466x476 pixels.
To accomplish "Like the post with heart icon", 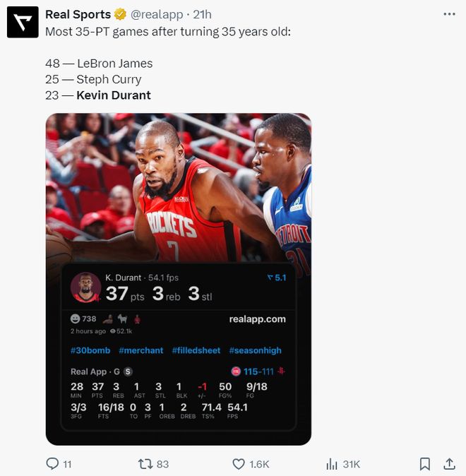I will coord(239,464).
